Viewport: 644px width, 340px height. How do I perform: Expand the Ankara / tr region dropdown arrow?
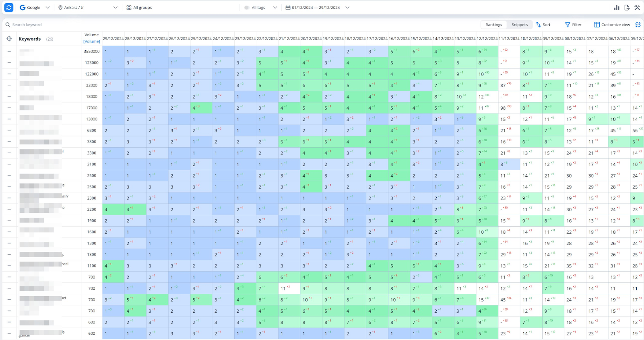[116, 7]
